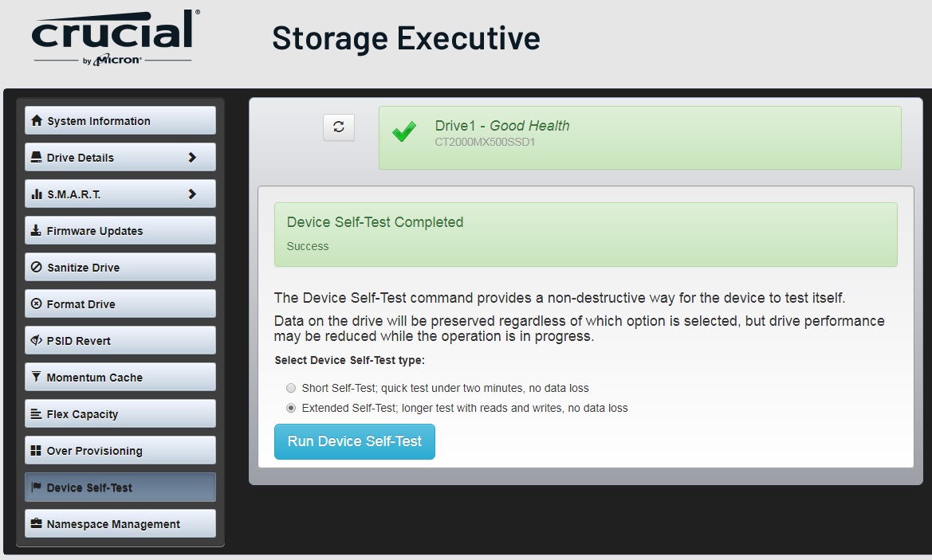Click the prohibition icon on Sanitize Drive

36,267
